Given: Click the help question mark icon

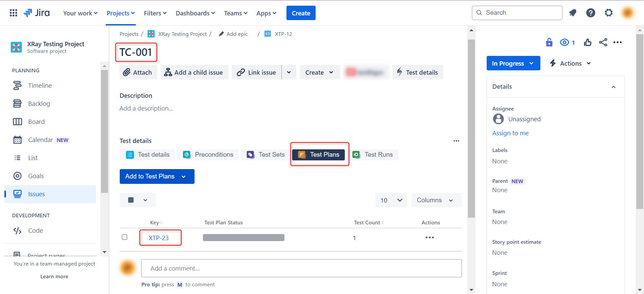Looking at the screenshot, I should 590,13.
